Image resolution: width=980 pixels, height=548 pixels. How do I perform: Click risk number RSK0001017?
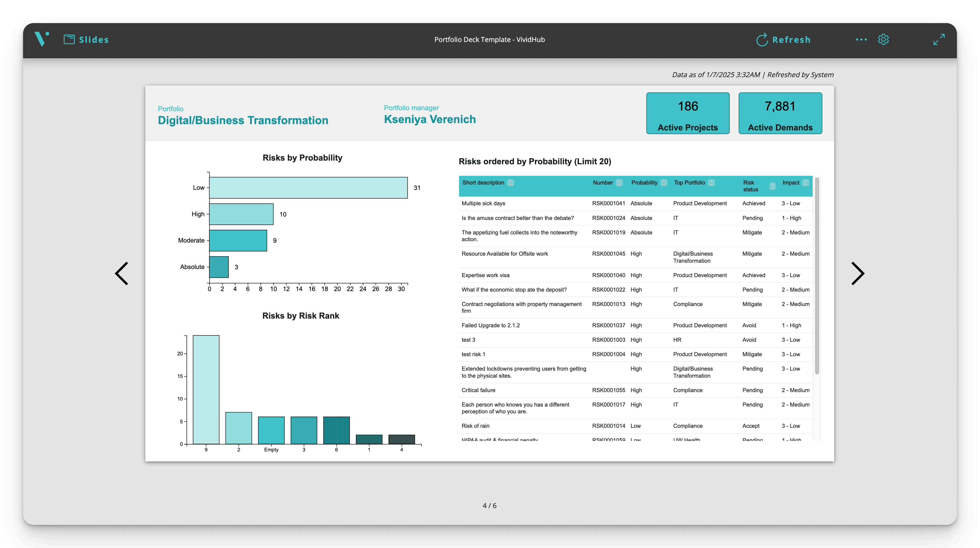point(609,404)
